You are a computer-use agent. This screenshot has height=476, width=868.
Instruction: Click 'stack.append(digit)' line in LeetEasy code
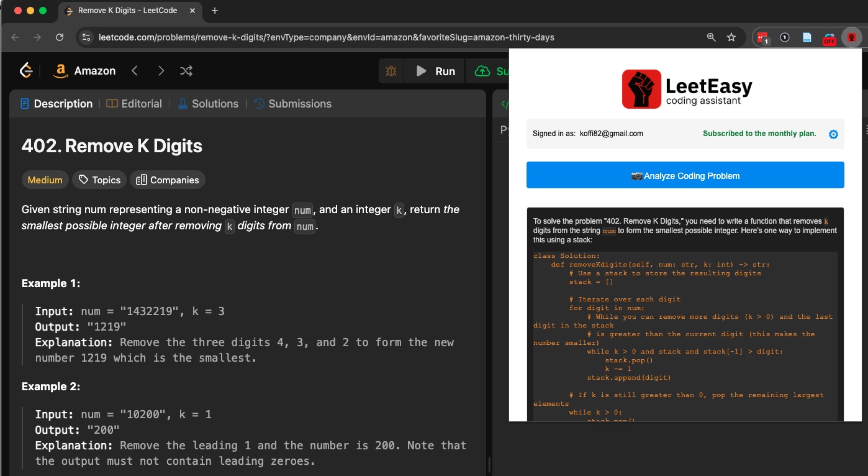[x=629, y=377]
